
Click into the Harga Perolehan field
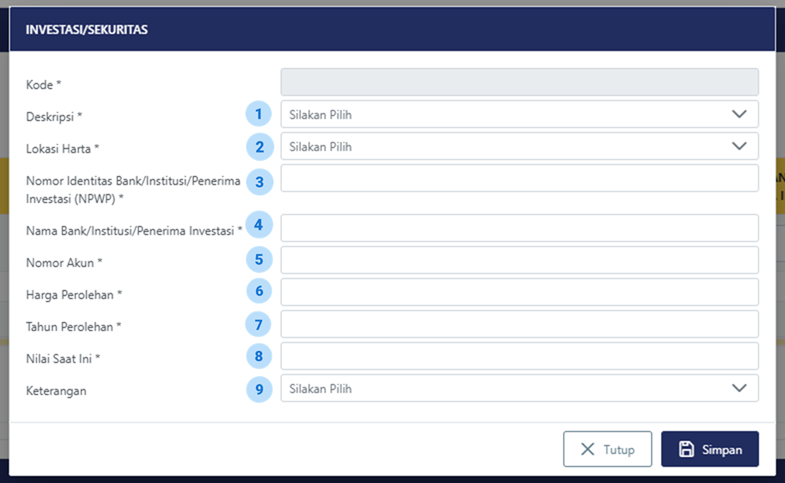pos(519,292)
